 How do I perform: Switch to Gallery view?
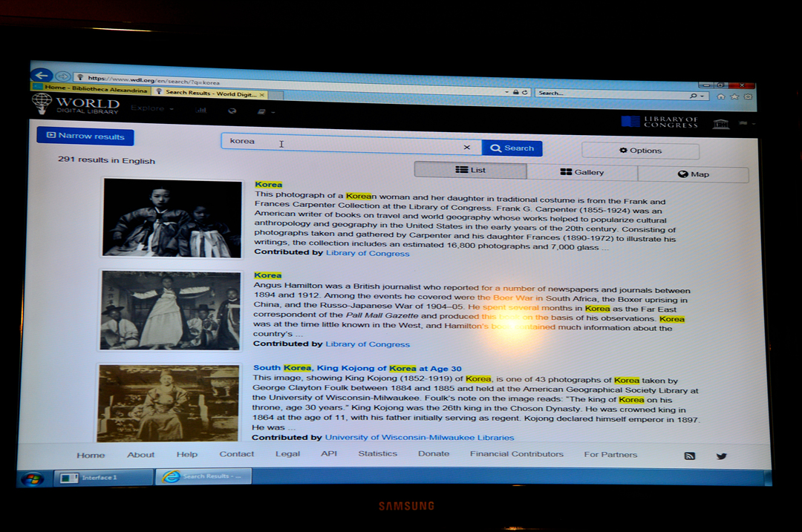pos(582,172)
